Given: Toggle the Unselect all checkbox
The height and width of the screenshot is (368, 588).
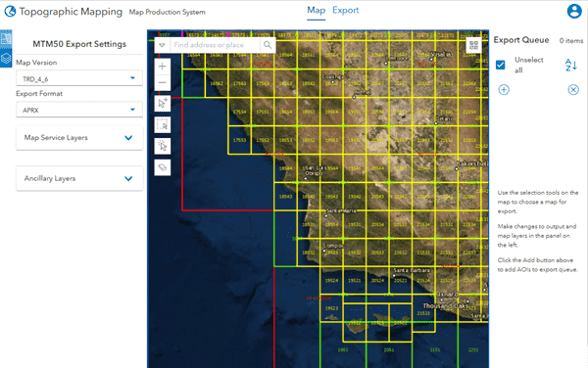Looking at the screenshot, I should (500, 65).
